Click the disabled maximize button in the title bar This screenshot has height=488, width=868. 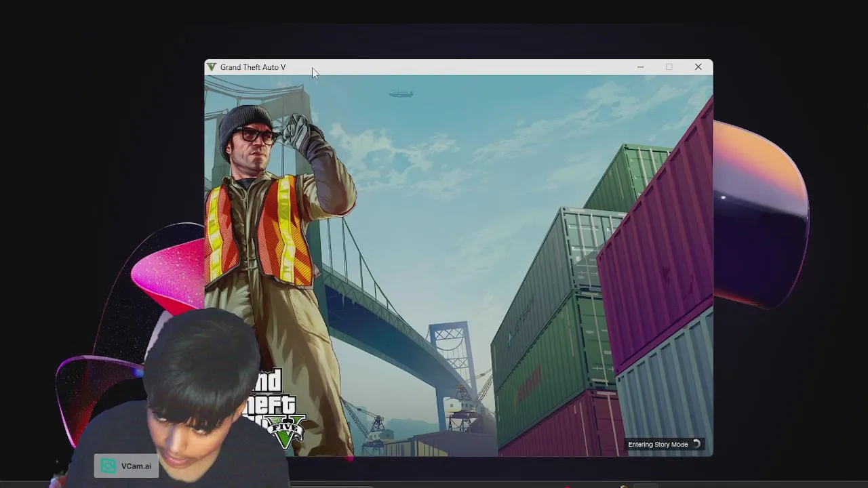[x=669, y=67]
